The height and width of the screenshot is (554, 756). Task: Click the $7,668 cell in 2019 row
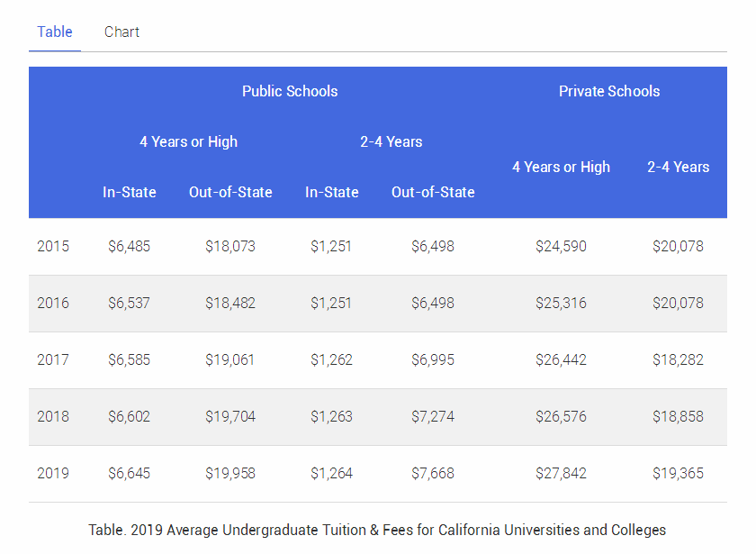(433, 473)
